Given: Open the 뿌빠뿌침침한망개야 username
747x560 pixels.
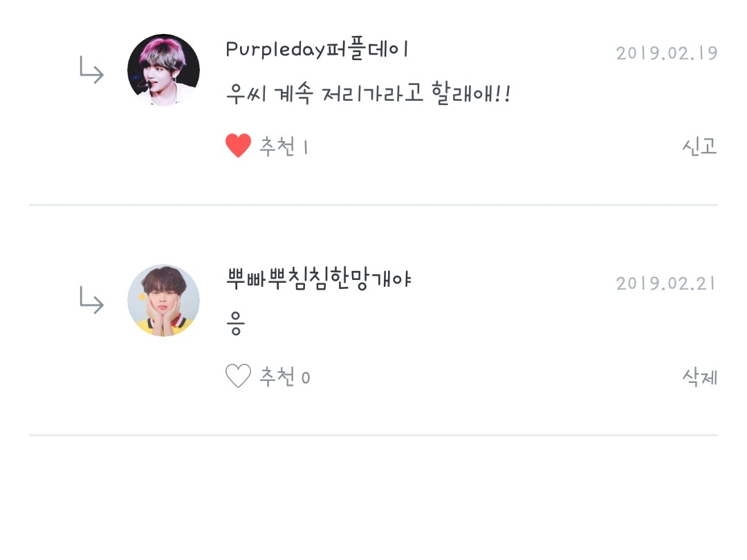Looking at the screenshot, I should click(318, 279).
